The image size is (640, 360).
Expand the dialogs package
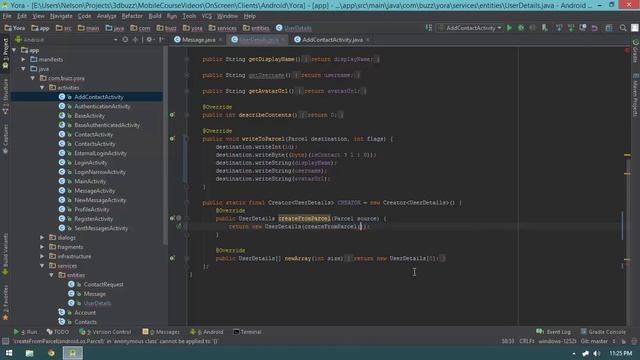[42, 238]
